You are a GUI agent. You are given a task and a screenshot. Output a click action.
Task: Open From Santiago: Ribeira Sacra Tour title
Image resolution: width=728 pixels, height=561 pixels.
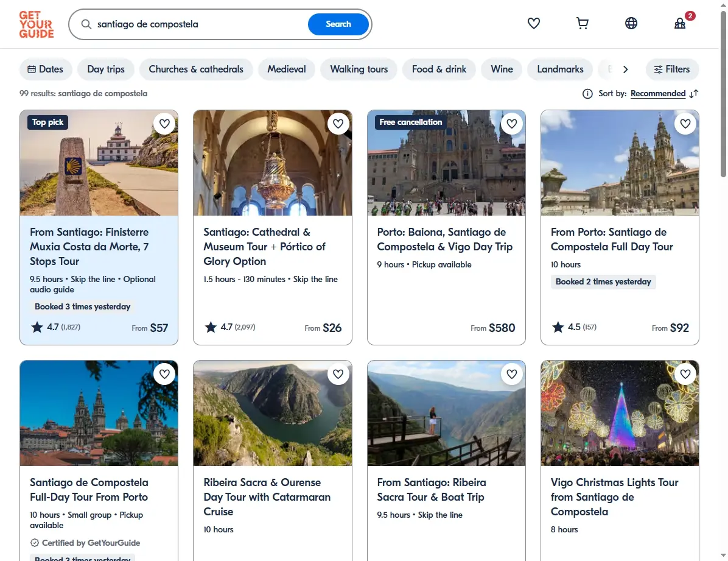point(432,489)
